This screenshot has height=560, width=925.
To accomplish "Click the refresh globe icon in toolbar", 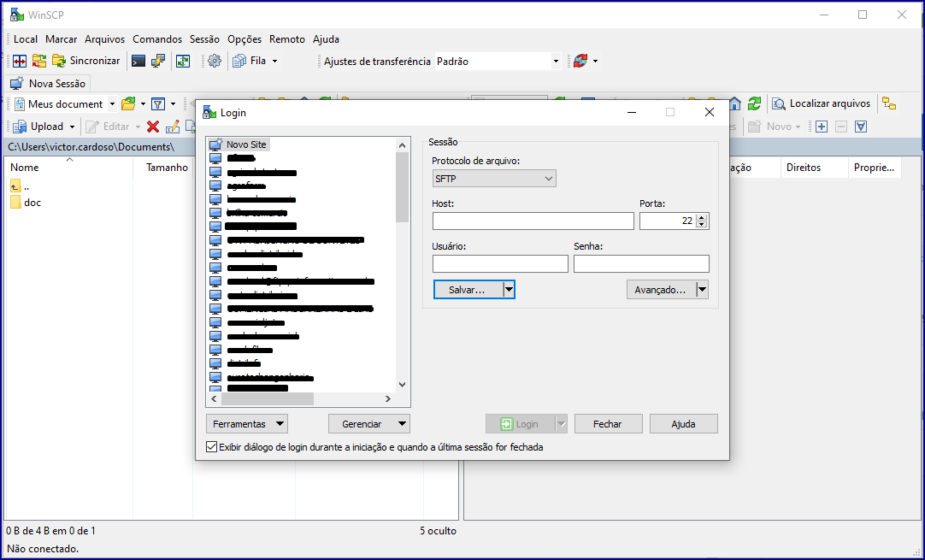I will (x=580, y=61).
